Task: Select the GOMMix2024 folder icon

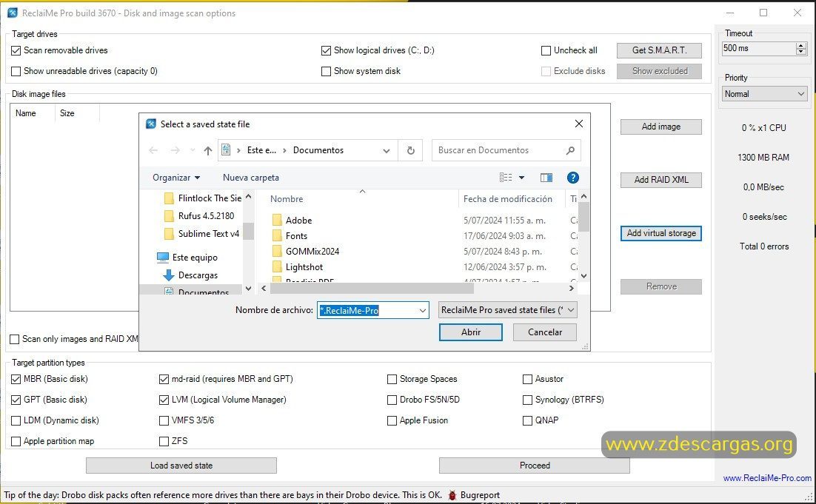Action: click(277, 251)
